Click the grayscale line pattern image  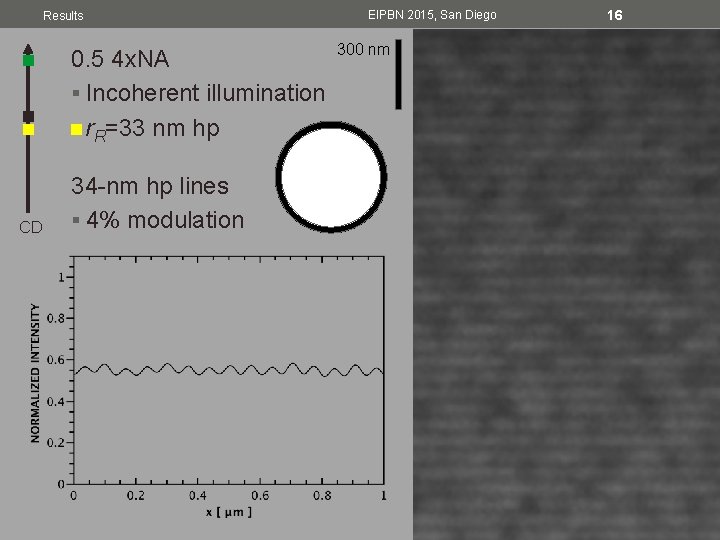pos(567,285)
